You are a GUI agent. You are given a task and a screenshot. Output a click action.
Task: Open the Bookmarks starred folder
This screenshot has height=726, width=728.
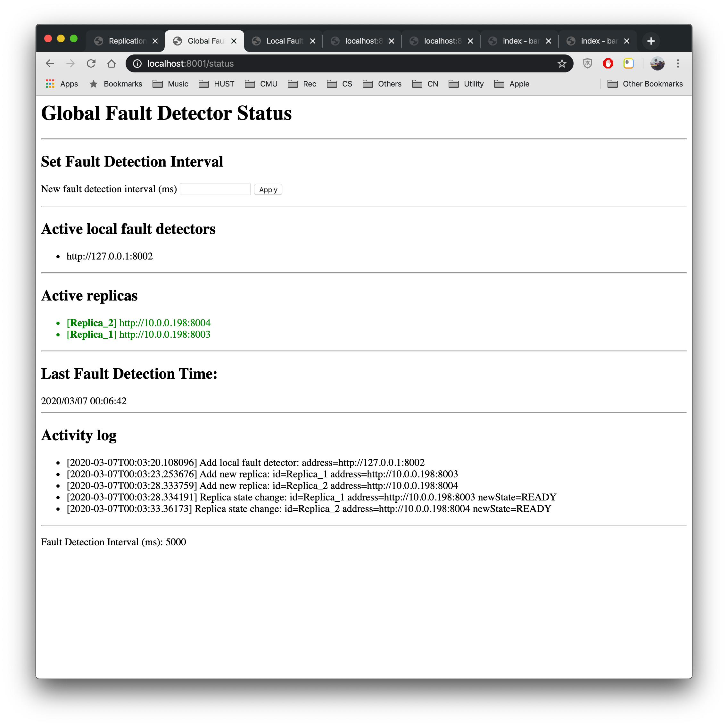pos(116,84)
